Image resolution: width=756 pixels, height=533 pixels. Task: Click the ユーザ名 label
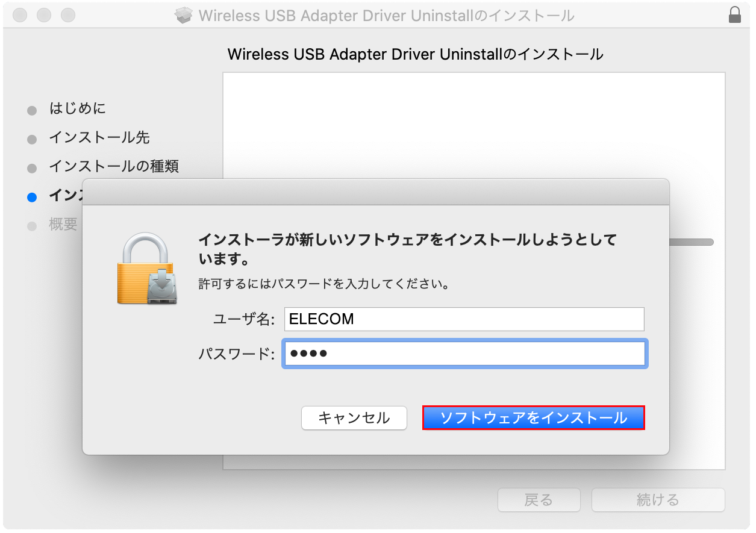244,319
